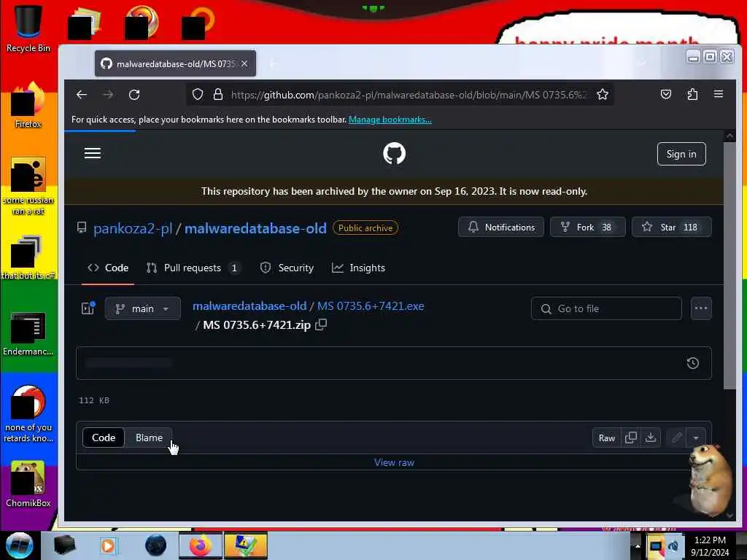
Task: Click the Notifications button
Action: point(501,227)
